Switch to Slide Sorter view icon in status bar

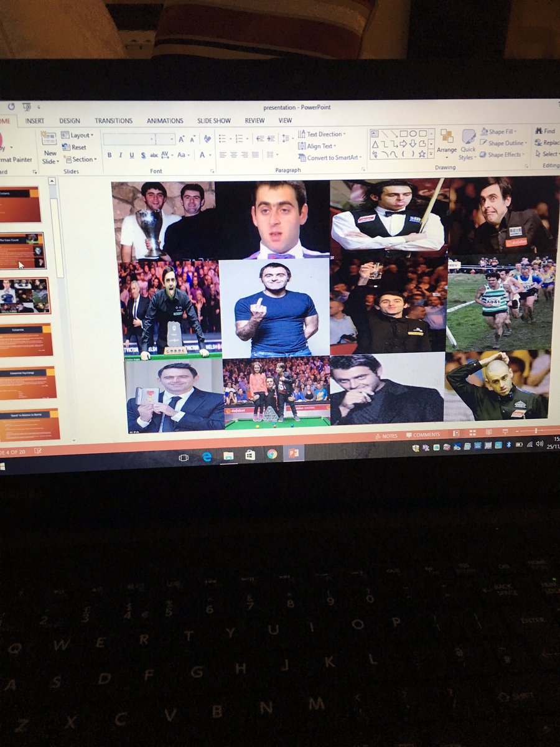click(472, 433)
